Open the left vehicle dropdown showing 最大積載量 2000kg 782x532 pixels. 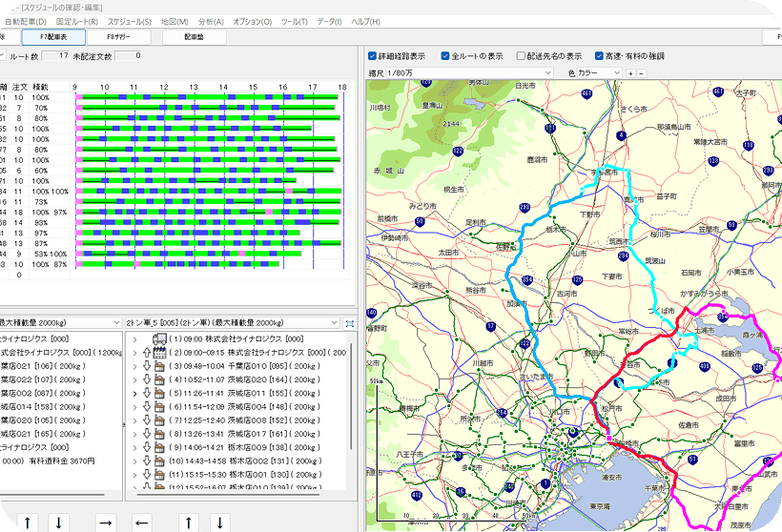pos(60,323)
